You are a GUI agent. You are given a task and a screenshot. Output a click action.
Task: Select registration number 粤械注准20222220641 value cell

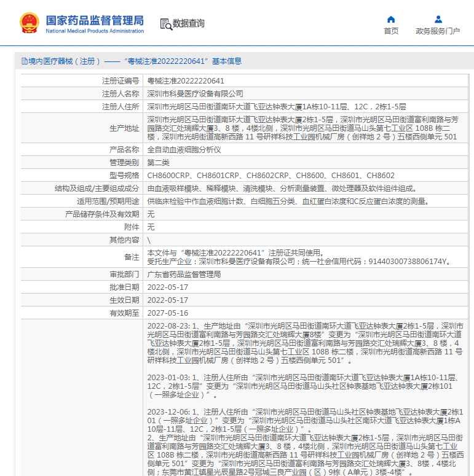tap(186, 81)
